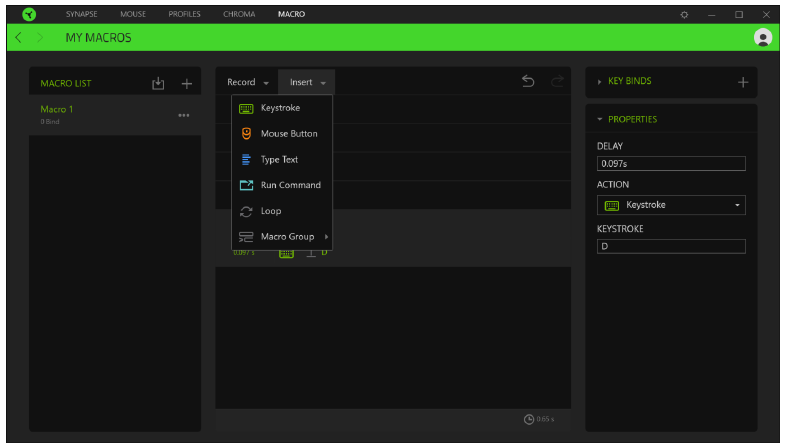Go forward with the right arrow
Screen dimensions: 788x445
[x=40, y=38]
